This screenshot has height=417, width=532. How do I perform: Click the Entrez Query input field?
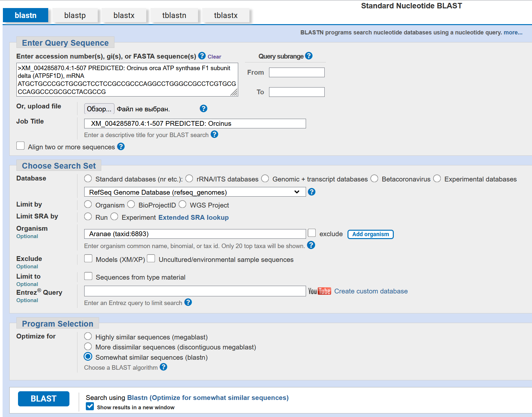(x=195, y=291)
